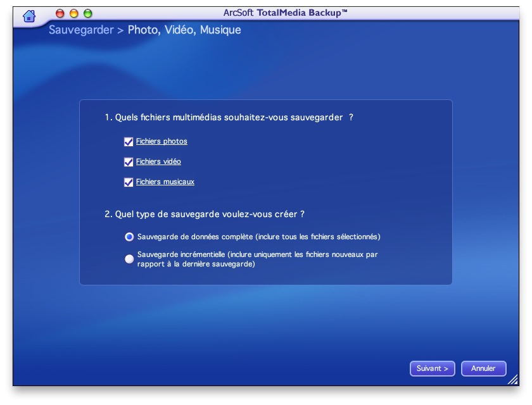Disable the Fichiers musicaux checkbox
The image size is (532, 405).
pyautogui.click(x=129, y=182)
